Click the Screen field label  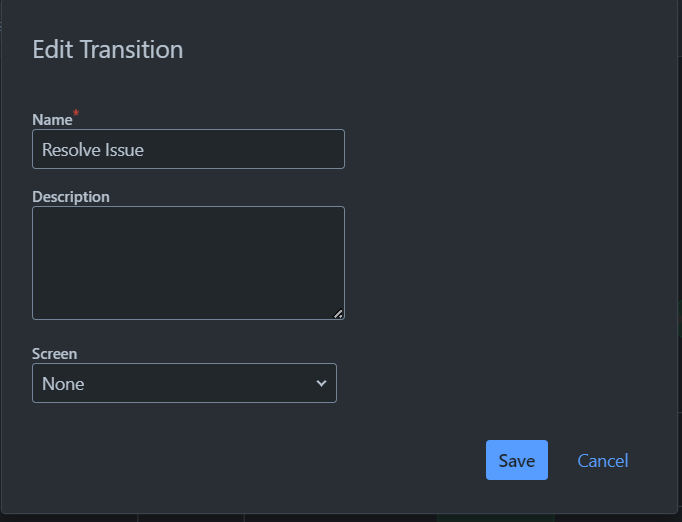[x=54, y=354]
